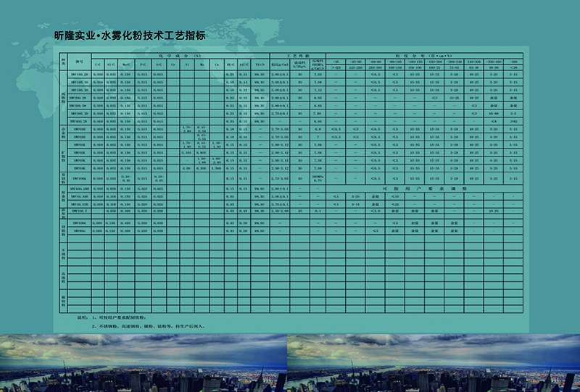
Task: Click the 可按用户要求调整 merged cell
Action: click(424, 188)
